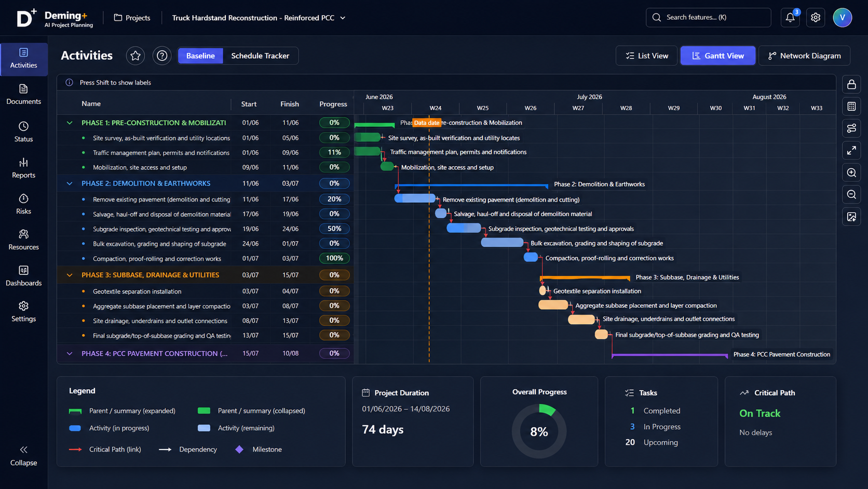
Task: Click On Track critical path status
Action: [x=759, y=413]
